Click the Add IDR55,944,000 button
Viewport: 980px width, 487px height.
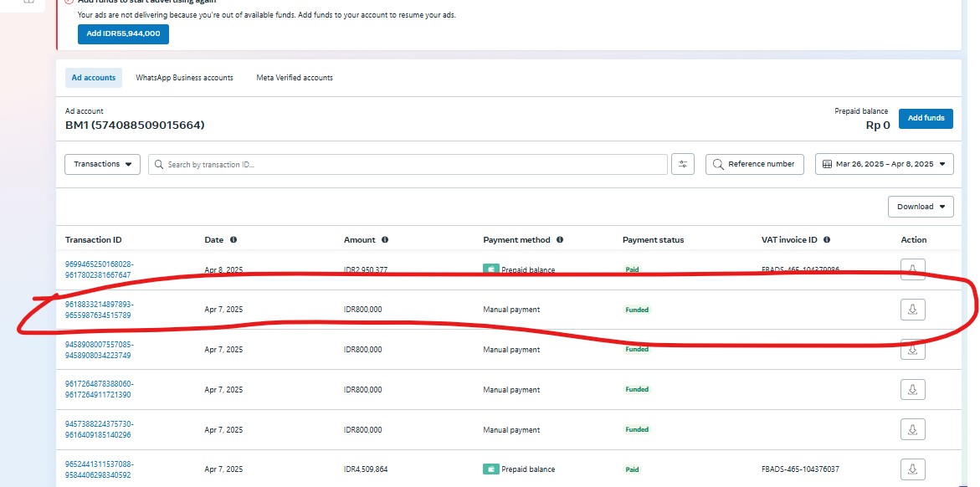pyautogui.click(x=123, y=34)
